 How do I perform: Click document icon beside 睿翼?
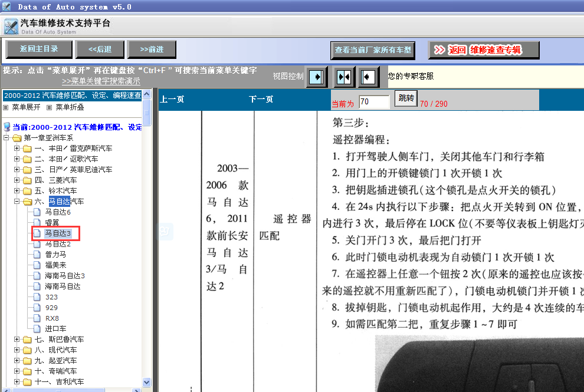tap(37, 223)
